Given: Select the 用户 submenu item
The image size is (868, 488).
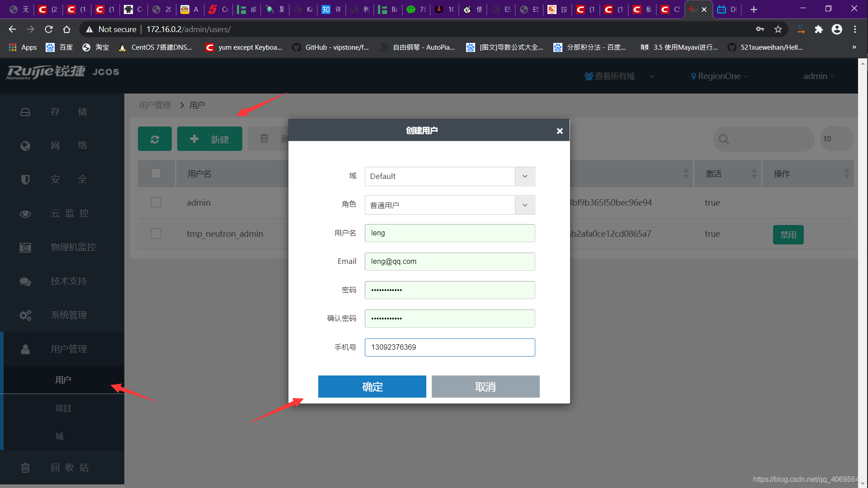Looking at the screenshot, I should [x=63, y=380].
